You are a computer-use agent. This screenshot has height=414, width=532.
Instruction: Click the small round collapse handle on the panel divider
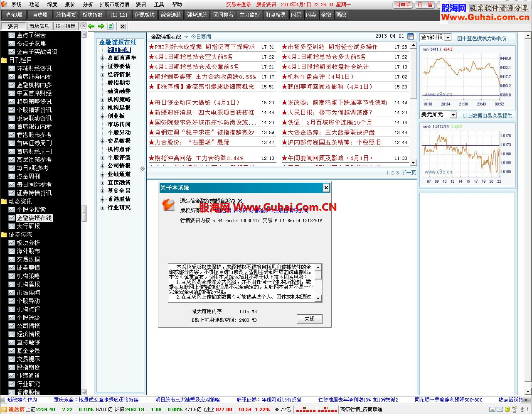point(143,169)
